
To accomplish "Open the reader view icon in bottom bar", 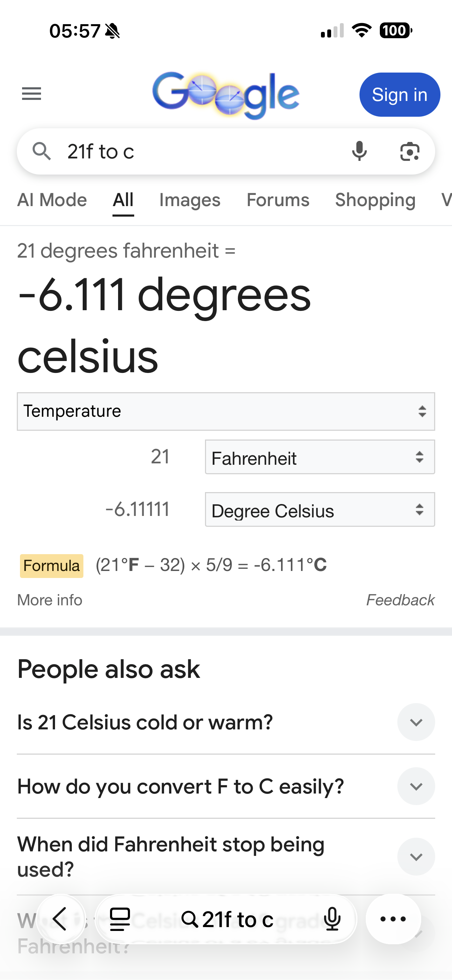I will pos(120,919).
